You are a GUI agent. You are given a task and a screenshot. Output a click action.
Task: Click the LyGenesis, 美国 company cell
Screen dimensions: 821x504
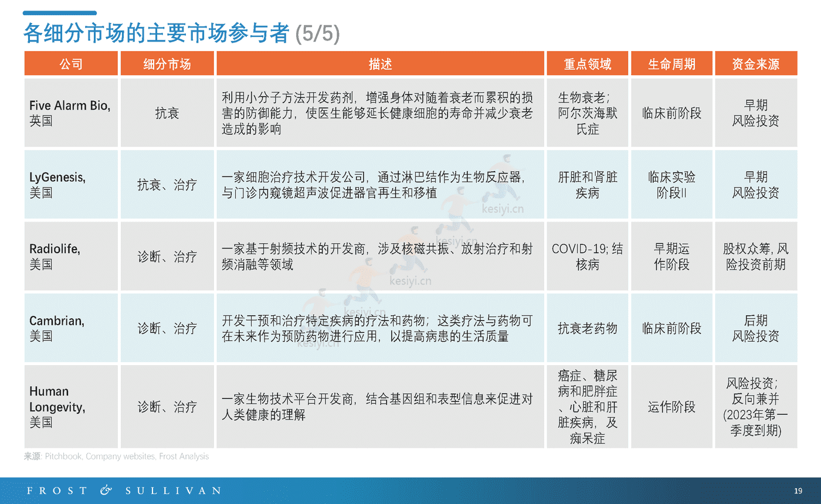[x=71, y=185]
